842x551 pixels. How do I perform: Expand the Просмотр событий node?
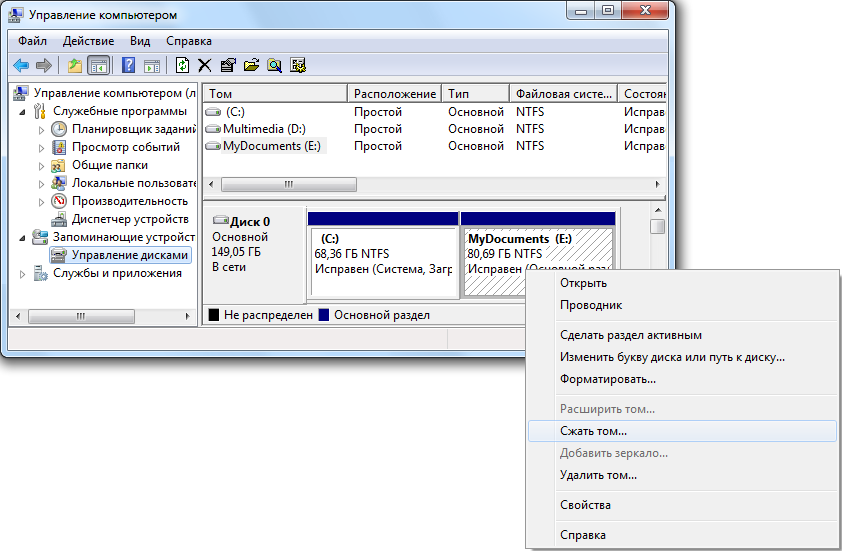[x=41, y=148]
